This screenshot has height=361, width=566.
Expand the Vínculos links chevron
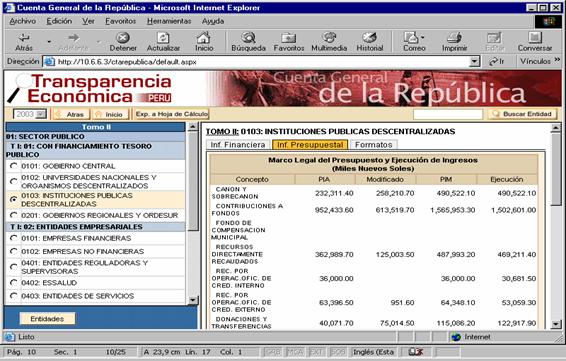click(557, 60)
